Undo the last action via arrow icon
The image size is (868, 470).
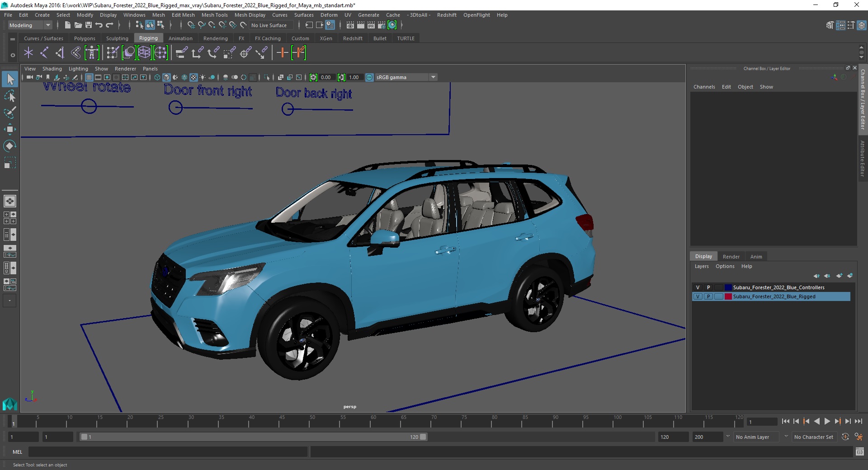pos(99,25)
